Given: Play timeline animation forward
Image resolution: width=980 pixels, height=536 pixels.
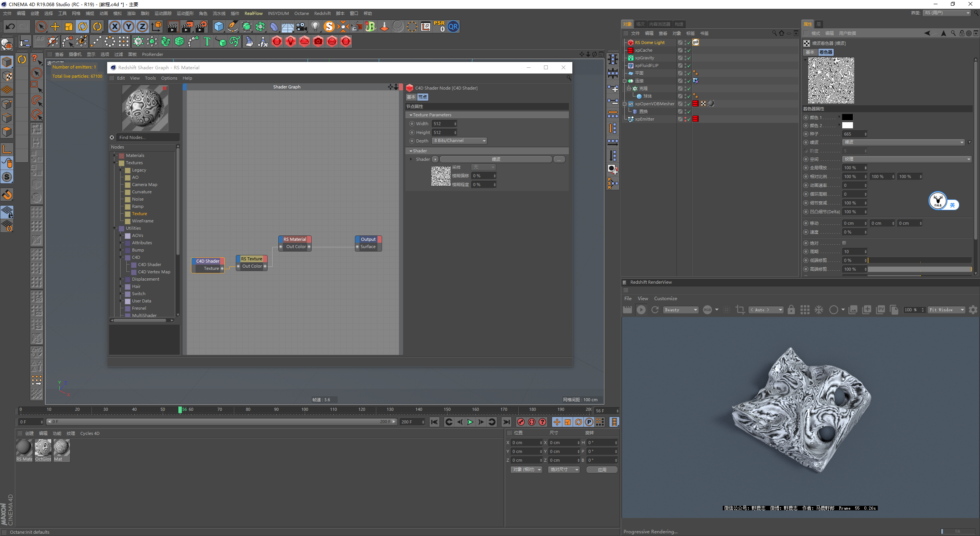Looking at the screenshot, I should [470, 422].
